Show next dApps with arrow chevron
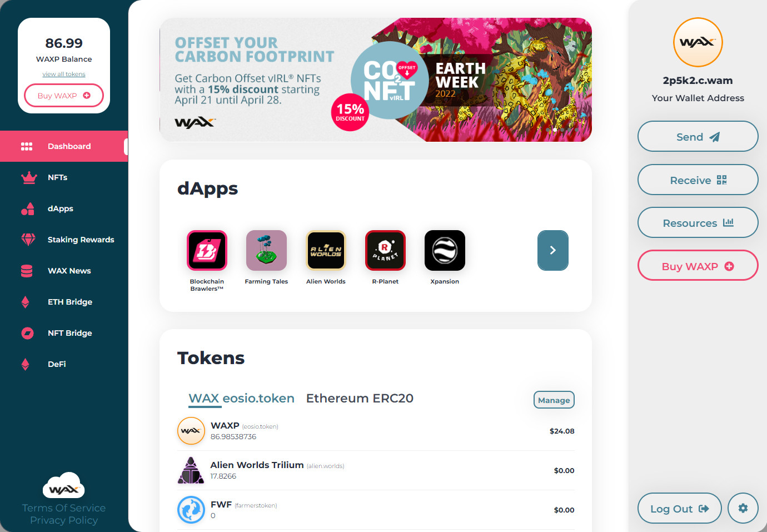This screenshot has width=767, height=532. click(x=553, y=250)
